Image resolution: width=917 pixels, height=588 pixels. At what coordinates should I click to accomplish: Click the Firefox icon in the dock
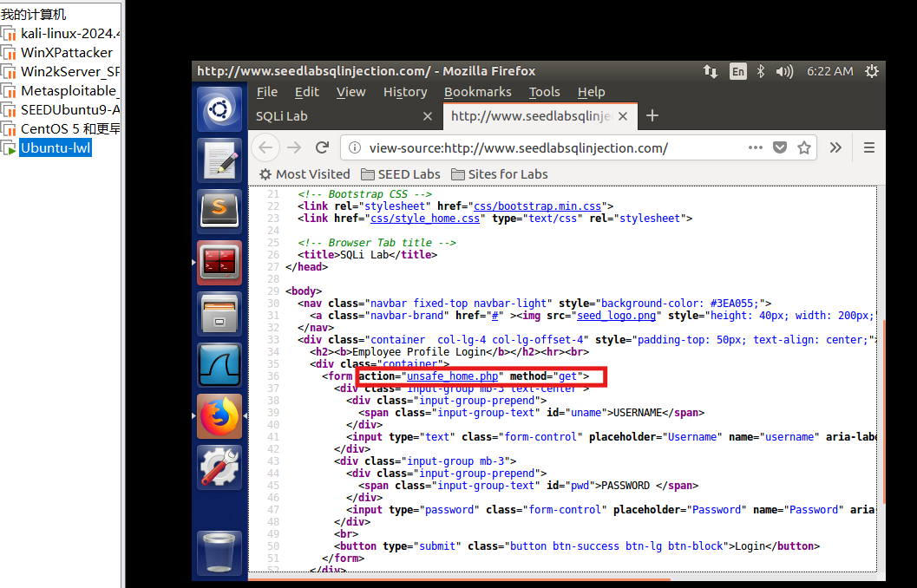click(219, 416)
